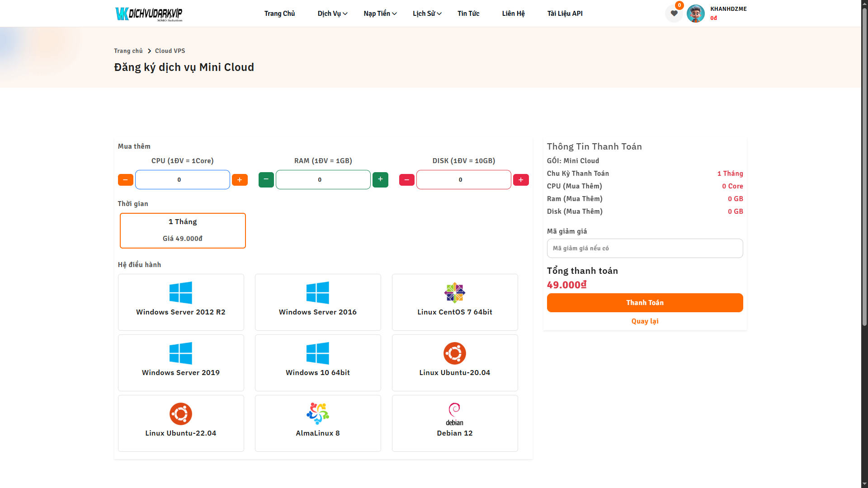Viewport: 868px width, 488px height.
Task: Increase RAM with green plus button
Action: click(380, 179)
